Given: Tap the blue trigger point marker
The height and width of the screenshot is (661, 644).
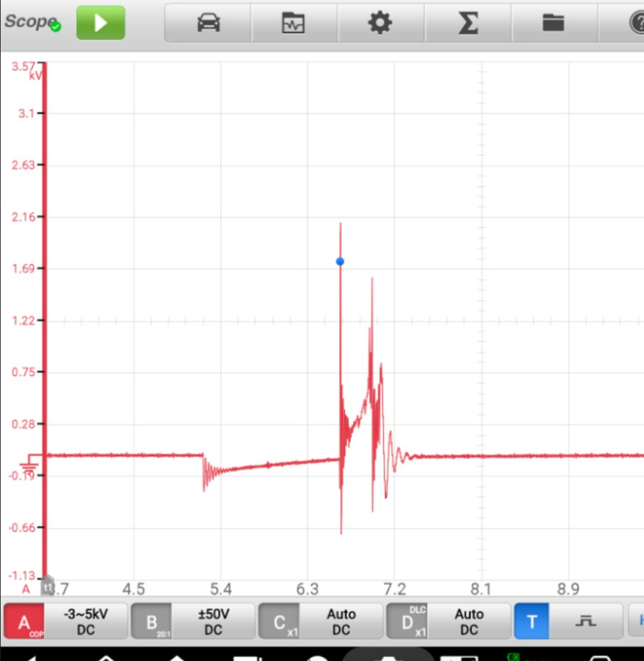Looking at the screenshot, I should [340, 262].
